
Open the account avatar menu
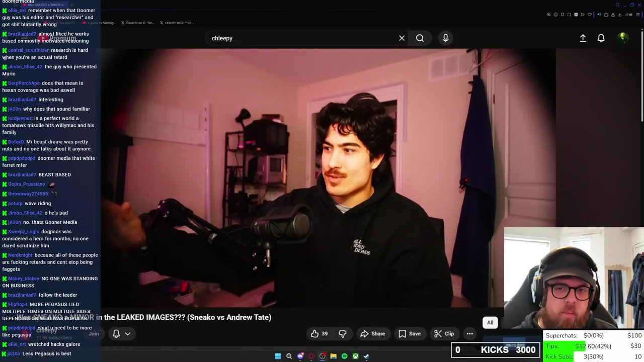point(622,38)
